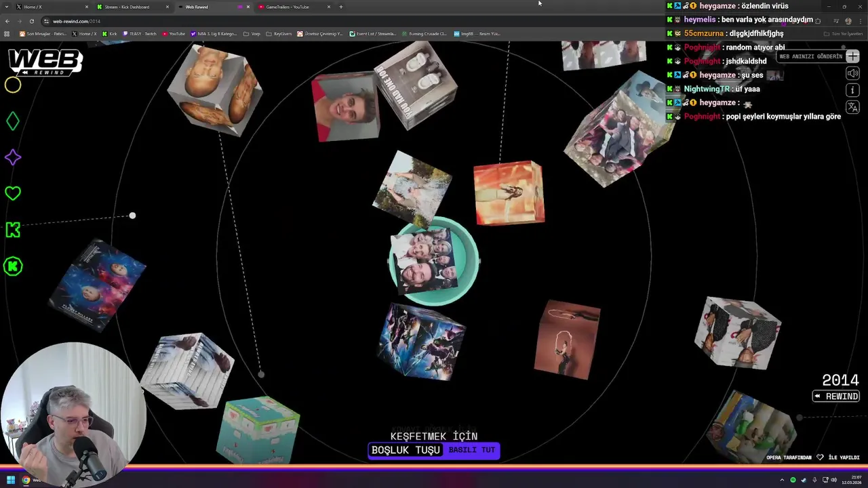Click the smiling young man cube

tap(345, 107)
